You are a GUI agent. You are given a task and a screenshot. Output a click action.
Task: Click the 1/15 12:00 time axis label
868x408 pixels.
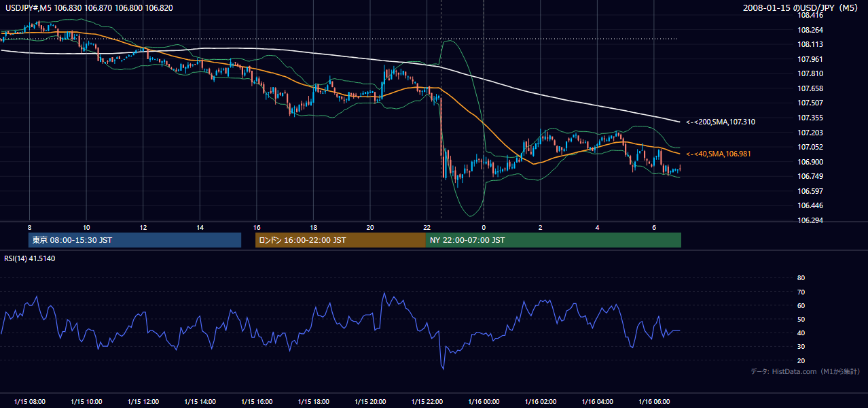(x=143, y=402)
